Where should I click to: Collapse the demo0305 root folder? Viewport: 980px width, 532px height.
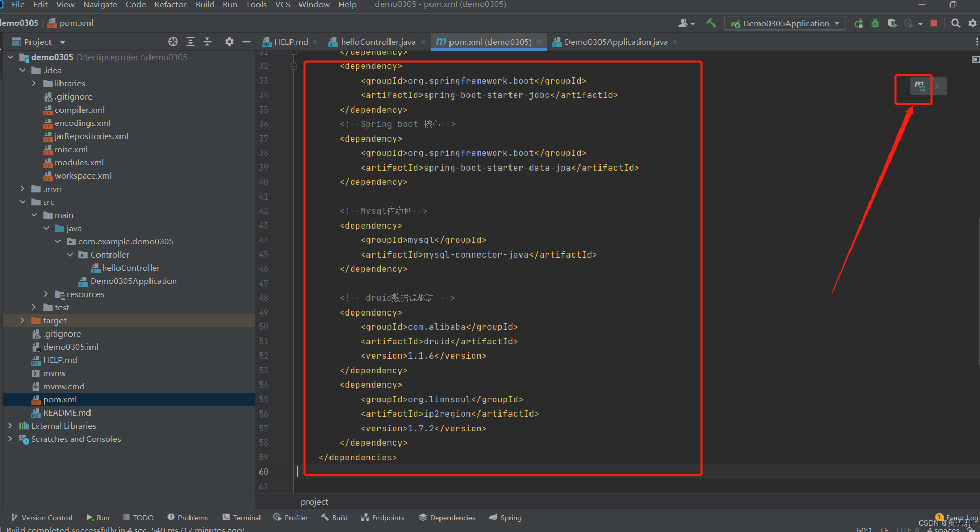11,57
